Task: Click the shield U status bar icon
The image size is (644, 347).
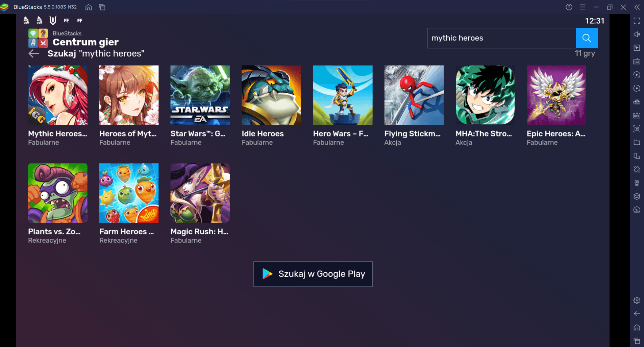Action: coord(53,21)
